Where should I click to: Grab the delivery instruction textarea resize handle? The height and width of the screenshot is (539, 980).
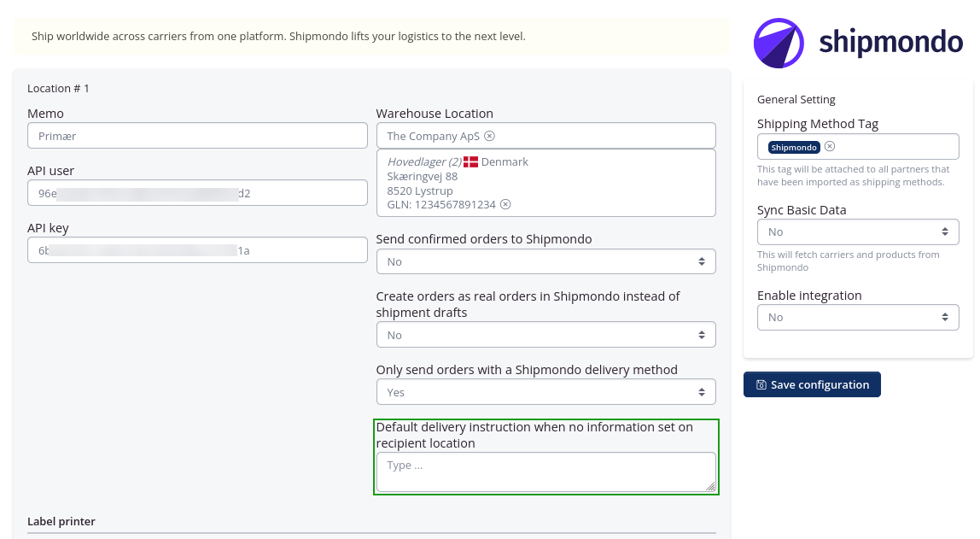tap(710, 486)
